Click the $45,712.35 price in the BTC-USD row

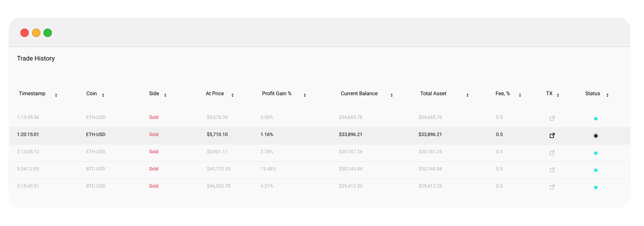(218, 169)
